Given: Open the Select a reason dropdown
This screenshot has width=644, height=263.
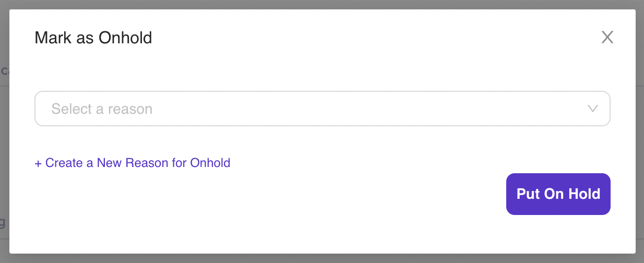Looking at the screenshot, I should tap(322, 109).
